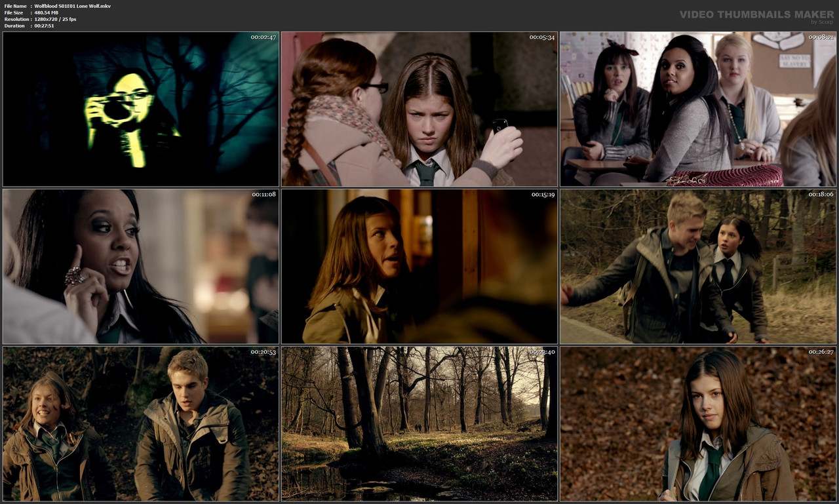Click the thumbnail of two teens running on the road
Image resolution: width=839 pixels, height=504 pixels.
tap(697, 266)
